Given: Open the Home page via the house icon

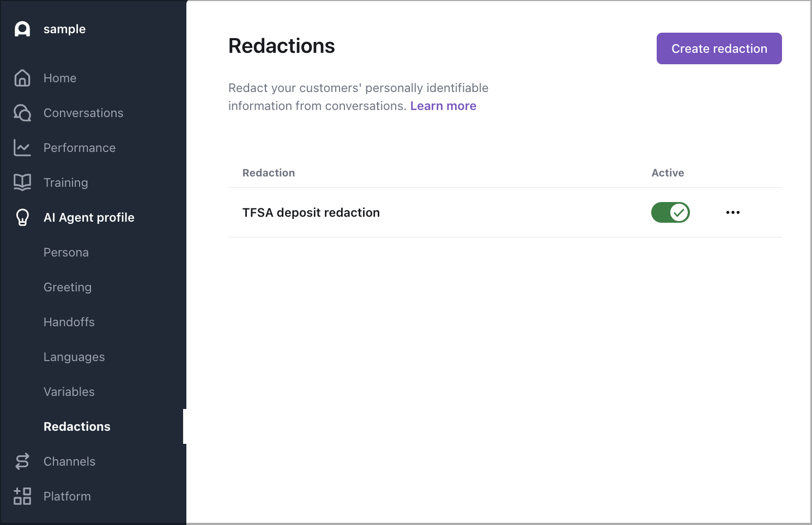Looking at the screenshot, I should (22, 78).
